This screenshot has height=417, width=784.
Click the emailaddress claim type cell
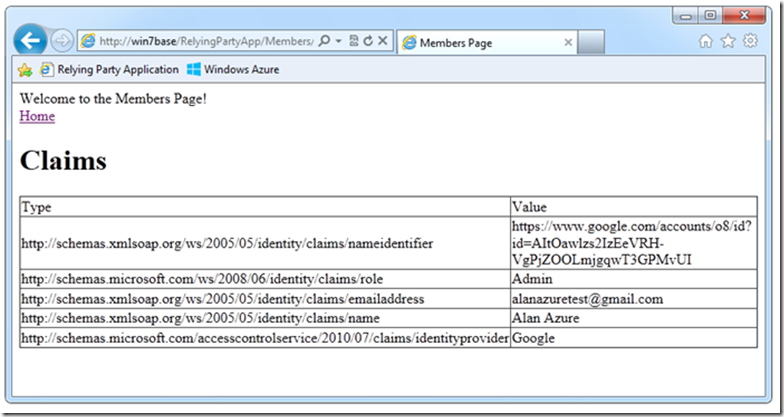coord(265,299)
